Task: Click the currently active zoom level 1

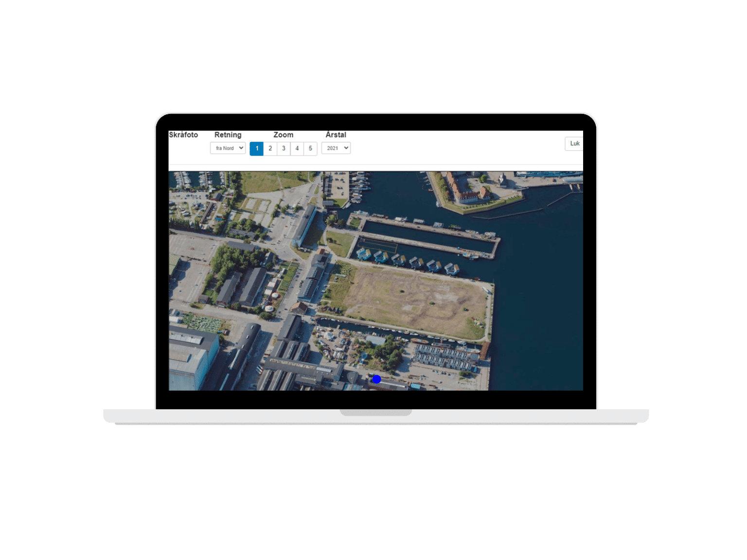Action: (257, 148)
